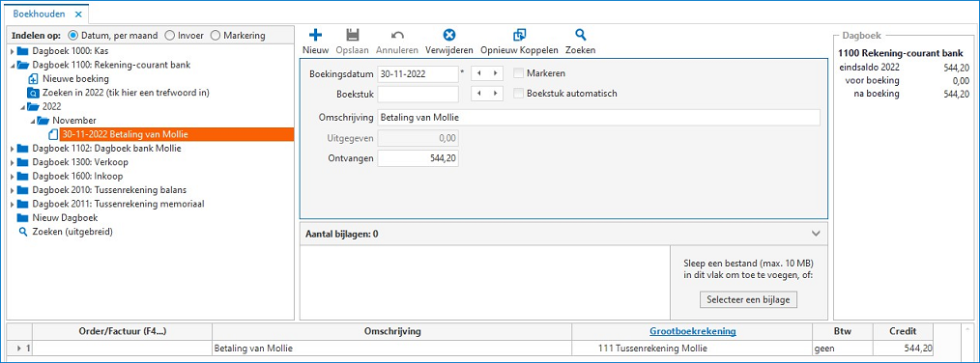Collapse the Aantal bijlagen panel chevron
980x363 pixels.
815,234
